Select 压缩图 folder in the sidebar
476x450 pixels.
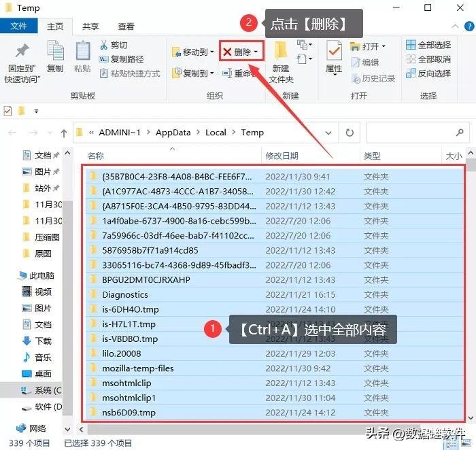tap(42, 237)
